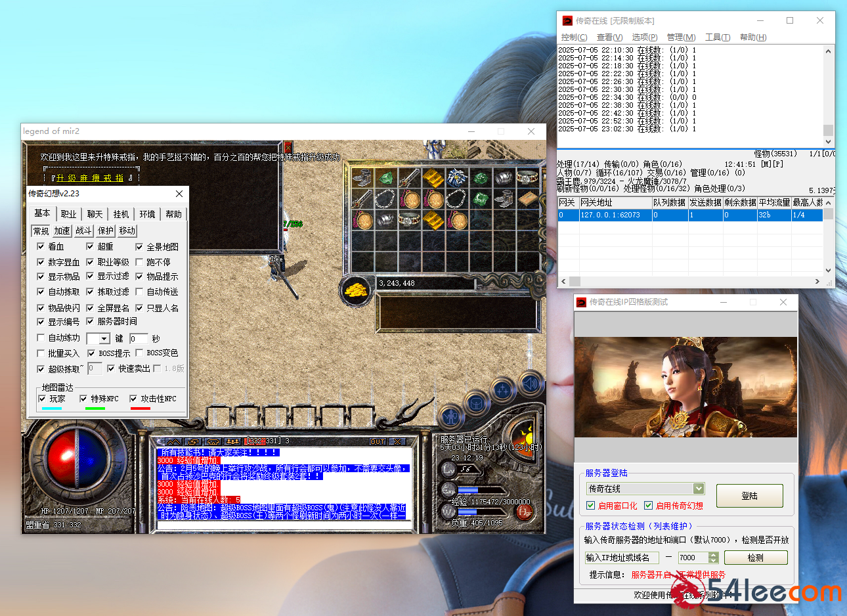The height and width of the screenshot is (616, 847).
Task: Open the 查看(V) menu
Action: click(609, 37)
